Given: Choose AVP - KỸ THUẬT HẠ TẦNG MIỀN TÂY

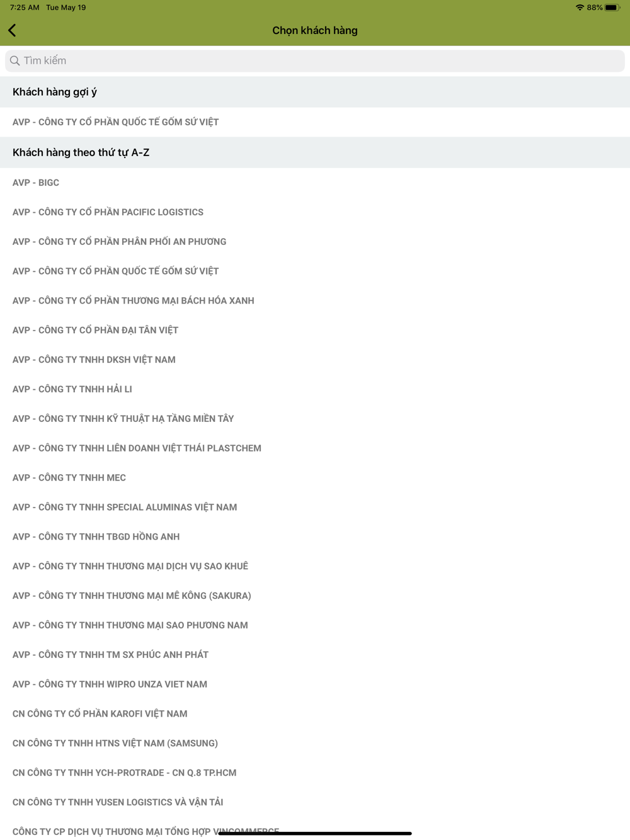Looking at the screenshot, I should [x=315, y=419].
